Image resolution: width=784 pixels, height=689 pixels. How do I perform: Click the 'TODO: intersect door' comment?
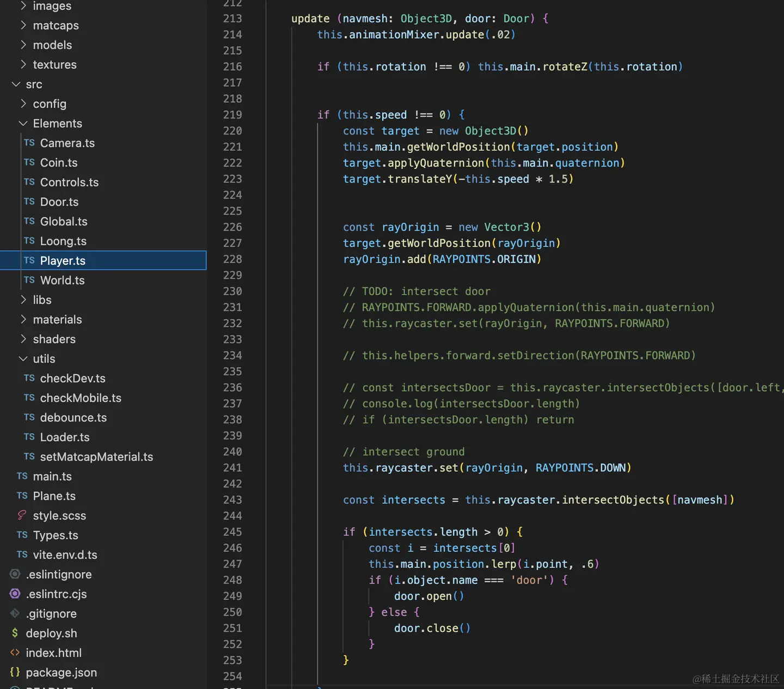pyautogui.click(x=416, y=291)
